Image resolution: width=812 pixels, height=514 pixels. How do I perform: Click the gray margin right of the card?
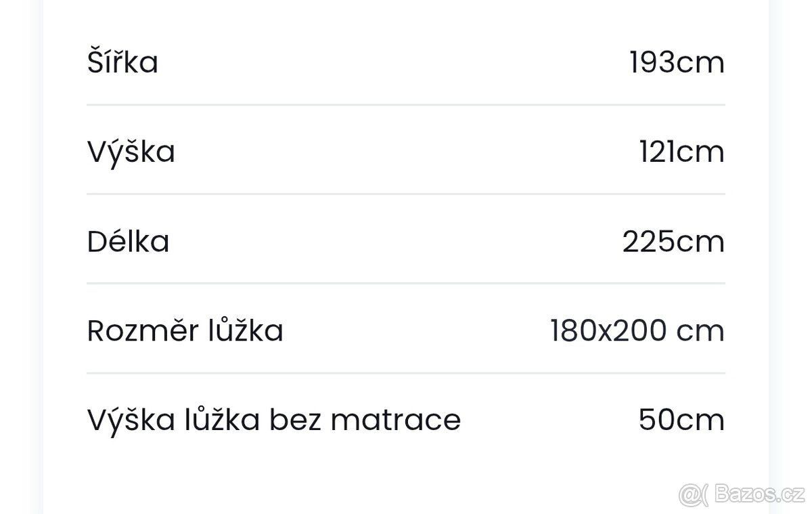[790, 257]
